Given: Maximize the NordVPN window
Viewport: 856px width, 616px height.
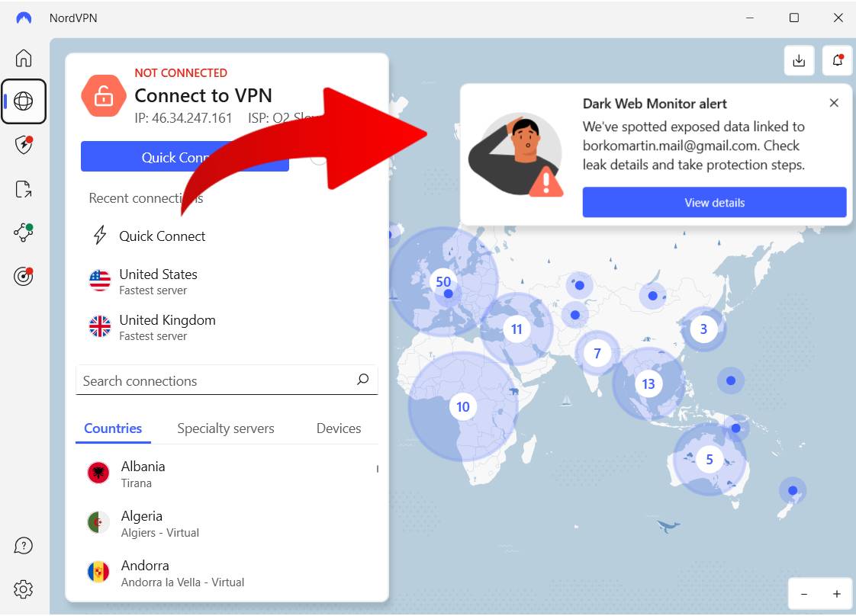Looking at the screenshot, I should [794, 18].
